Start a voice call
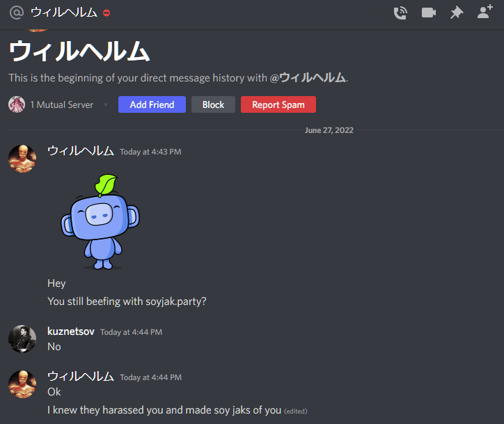Screen dimensions: 504x424 400,13
